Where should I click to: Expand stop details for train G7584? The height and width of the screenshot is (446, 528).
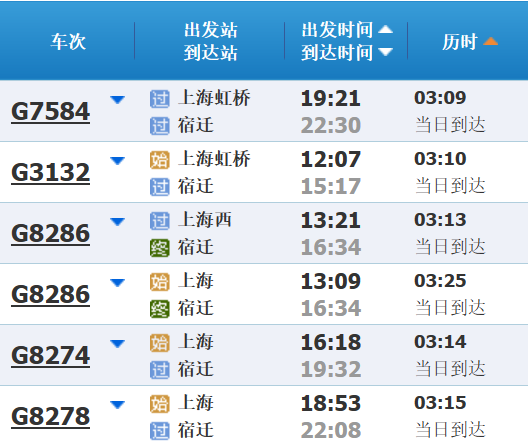point(118,100)
